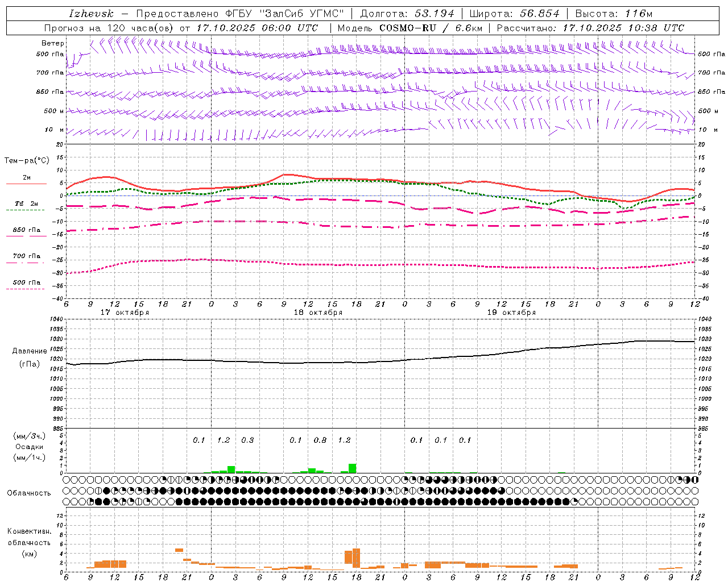Click the '19 октября' date label
The image size is (728, 582).
(x=511, y=313)
